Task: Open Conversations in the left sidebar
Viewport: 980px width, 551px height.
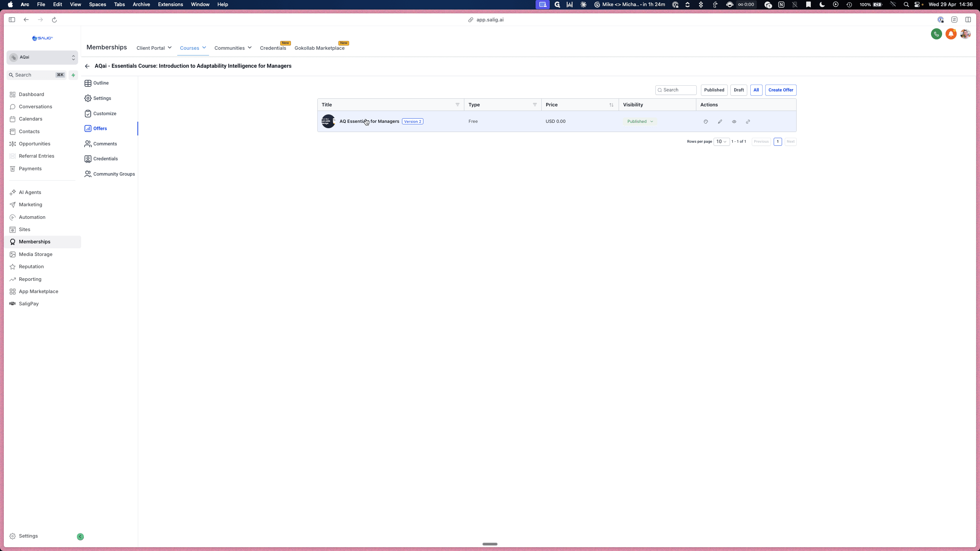Action: pos(35,107)
